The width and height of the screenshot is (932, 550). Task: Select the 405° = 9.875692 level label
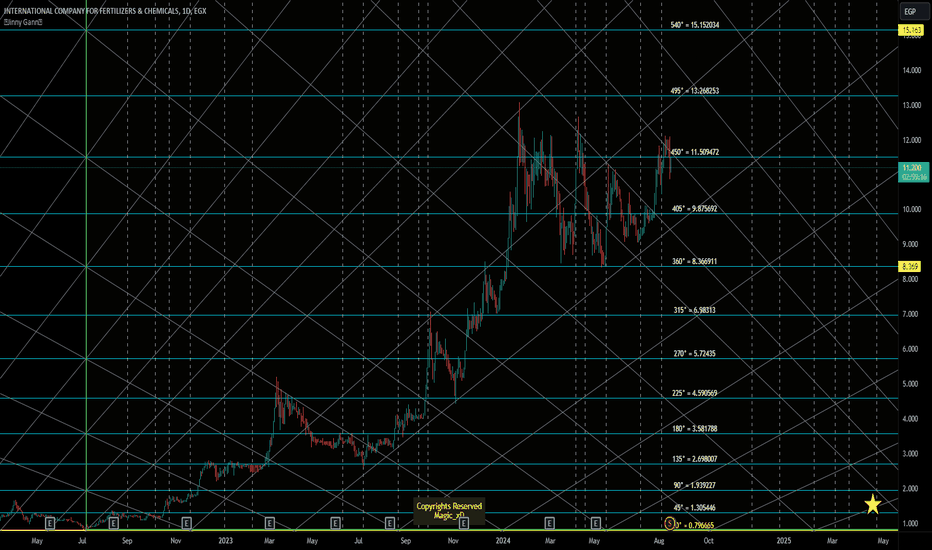pyautogui.click(x=694, y=209)
